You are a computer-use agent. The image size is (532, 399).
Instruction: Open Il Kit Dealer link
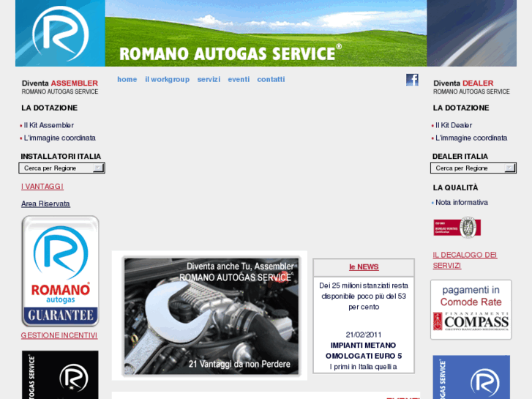(x=453, y=125)
